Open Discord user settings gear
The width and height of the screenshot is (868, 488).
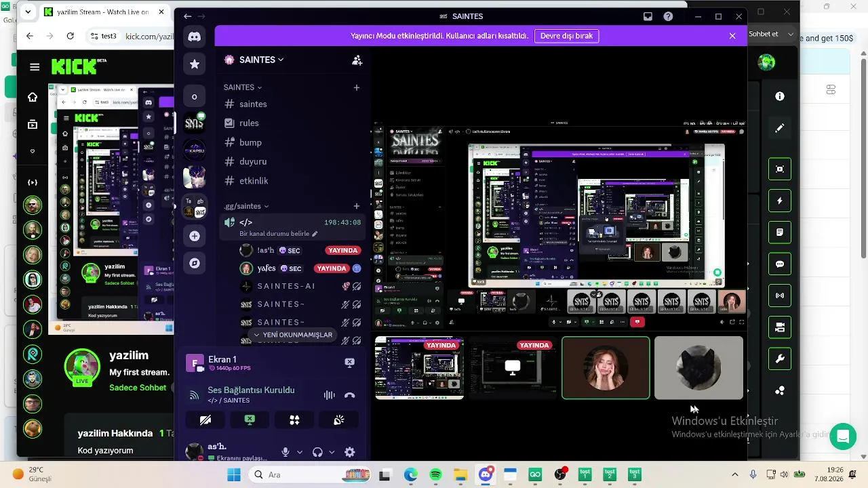[350, 452]
